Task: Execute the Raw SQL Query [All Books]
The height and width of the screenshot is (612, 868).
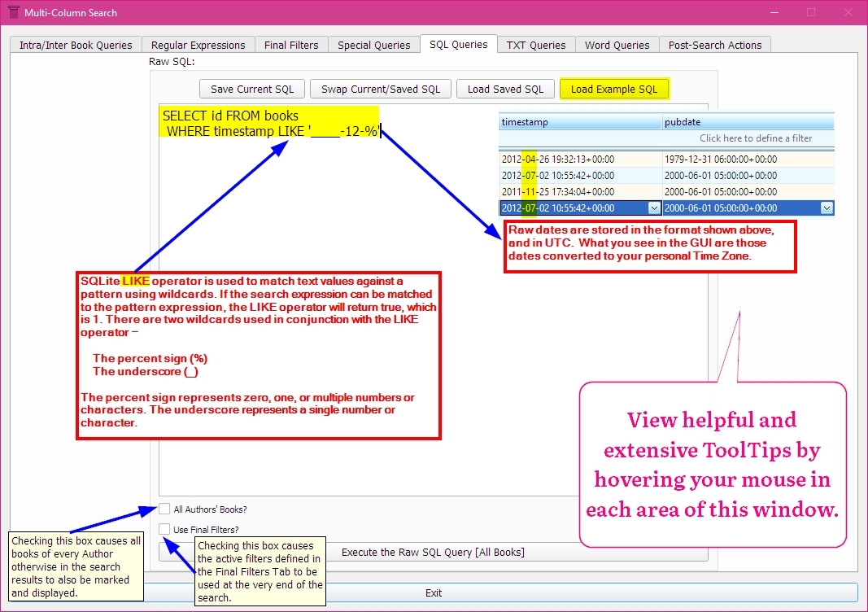Action: coord(433,553)
